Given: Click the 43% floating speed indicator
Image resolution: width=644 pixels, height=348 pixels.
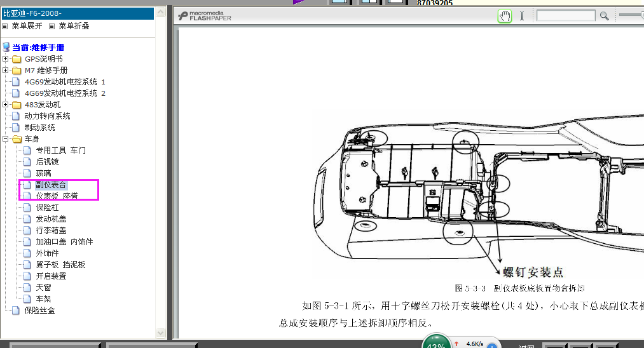Looking at the screenshot, I should coord(437,343).
